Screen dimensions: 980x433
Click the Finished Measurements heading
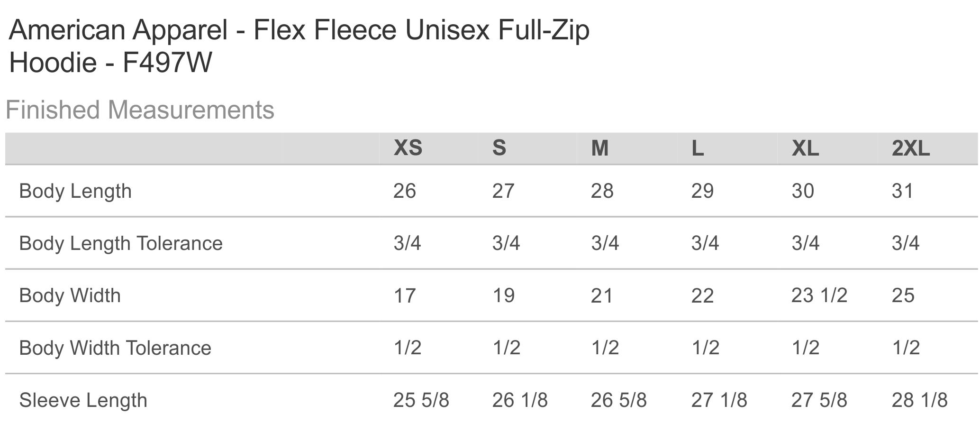[140, 110]
